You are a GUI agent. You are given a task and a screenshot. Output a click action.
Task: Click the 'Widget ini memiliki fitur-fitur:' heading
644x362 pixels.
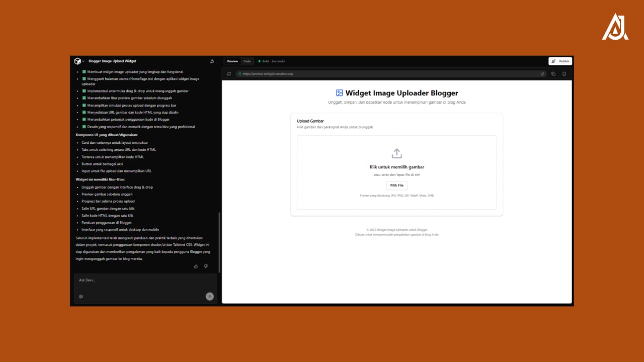(x=101, y=179)
